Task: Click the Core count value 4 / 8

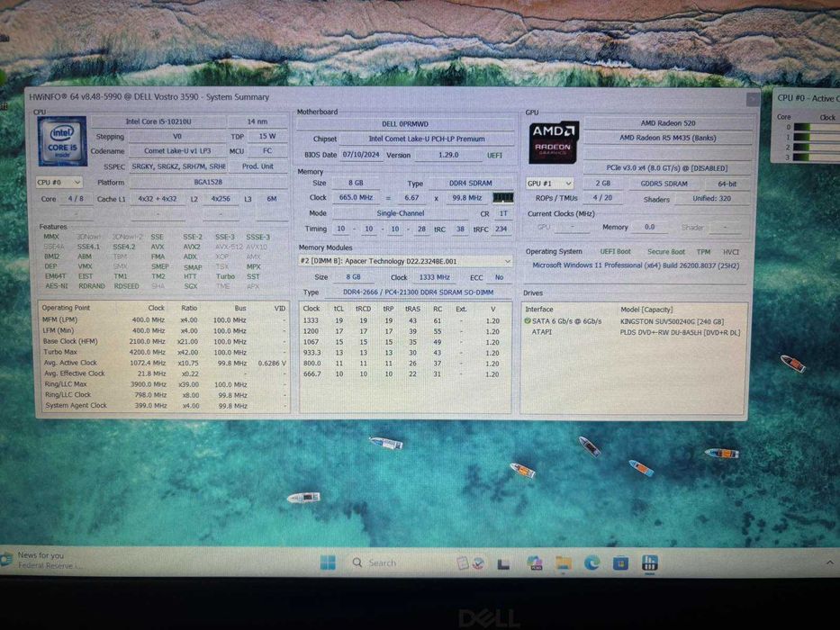Action: pyautogui.click(x=76, y=199)
